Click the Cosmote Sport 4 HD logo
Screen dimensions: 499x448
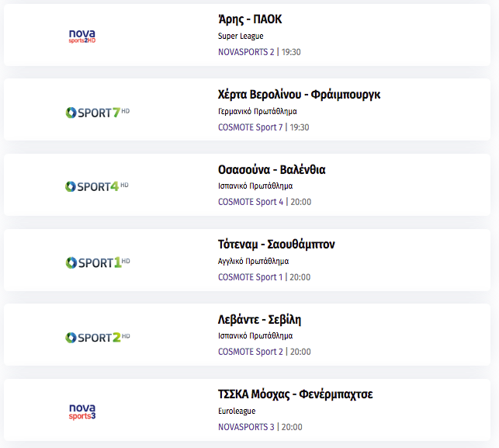click(97, 186)
